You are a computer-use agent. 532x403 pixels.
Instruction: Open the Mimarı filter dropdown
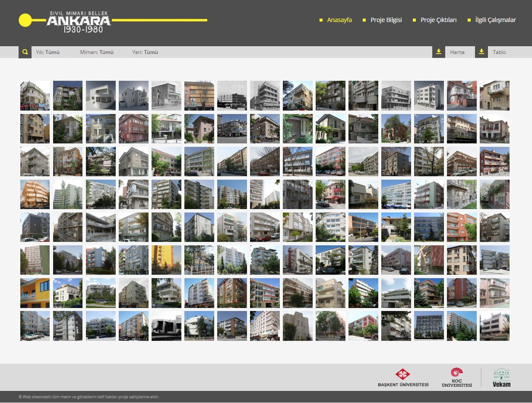[x=97, y=52]
